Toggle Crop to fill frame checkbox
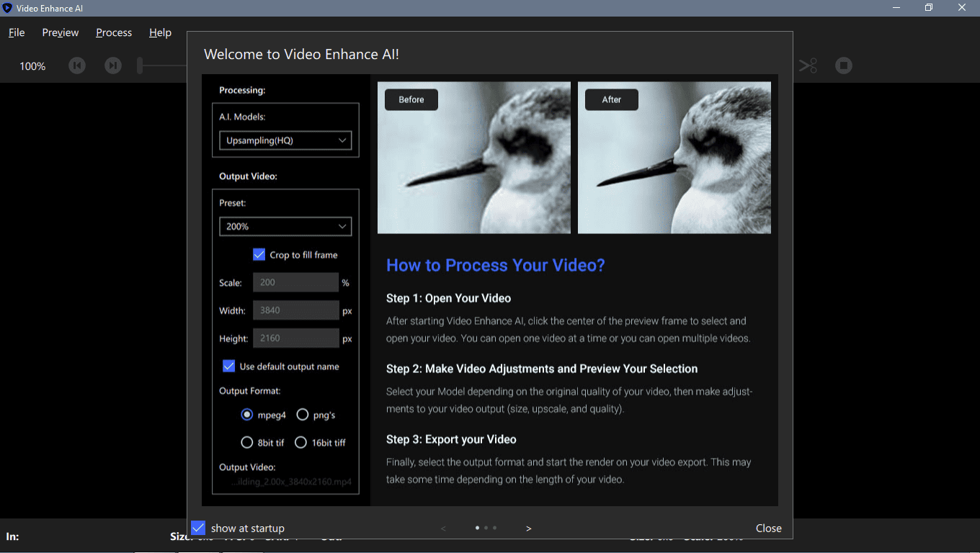 click(259, 254)
